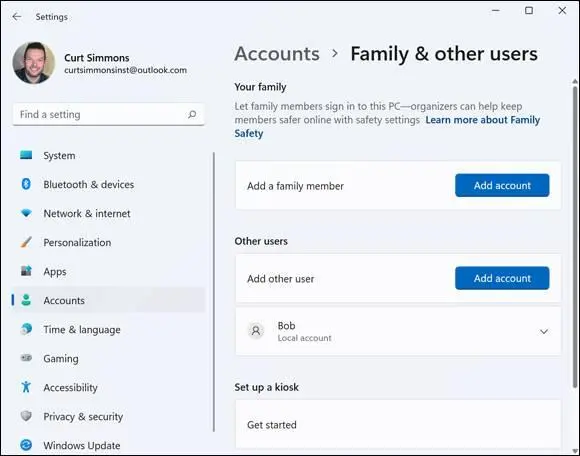Open Privacy & security settings
Viewport: 580px width, 456px height.
(109, 416)
